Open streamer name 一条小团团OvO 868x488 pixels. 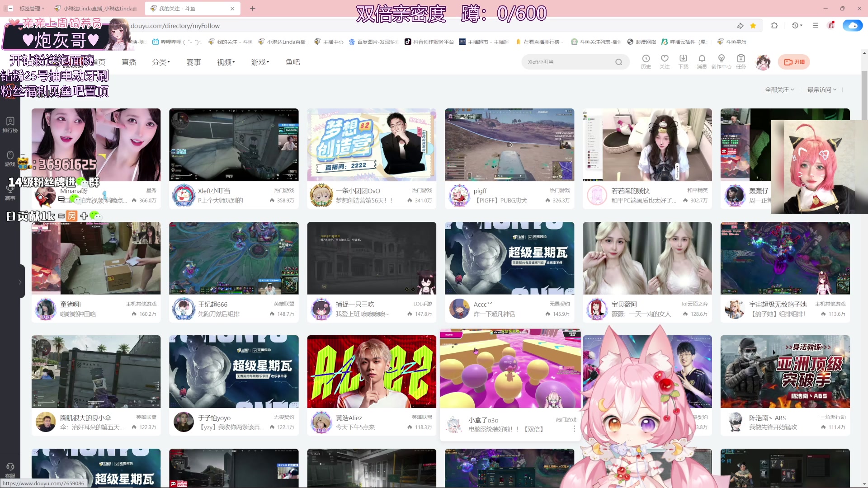tap(358, 191)
